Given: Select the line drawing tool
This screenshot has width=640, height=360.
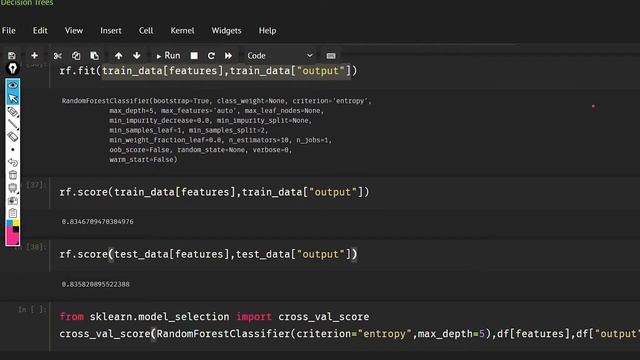Looking at the screenshot, I should click(x=13, y=124).
